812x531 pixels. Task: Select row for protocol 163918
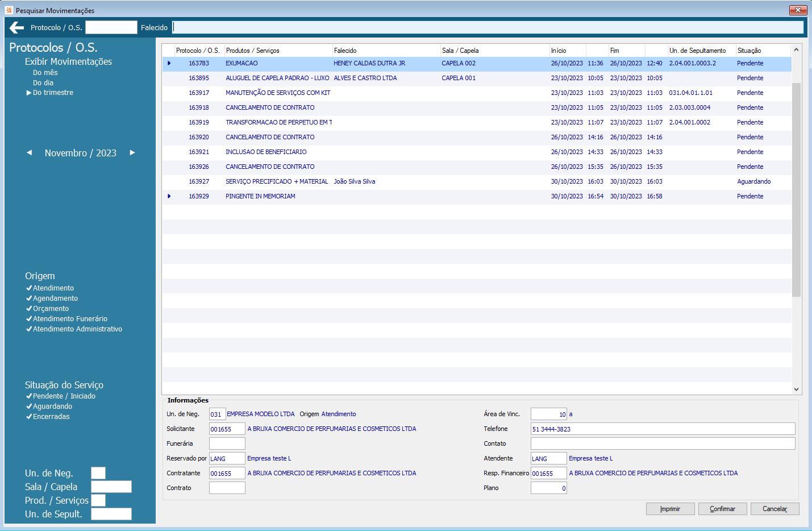477,107
